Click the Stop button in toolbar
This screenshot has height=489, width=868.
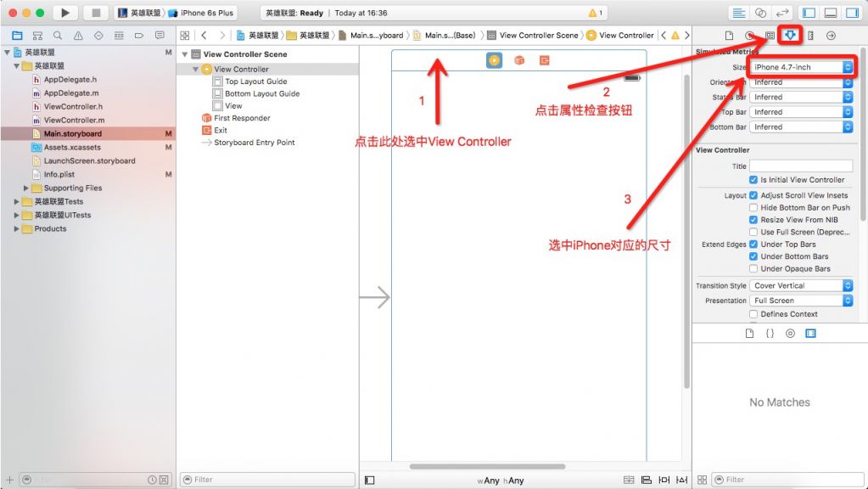[95, 13]
